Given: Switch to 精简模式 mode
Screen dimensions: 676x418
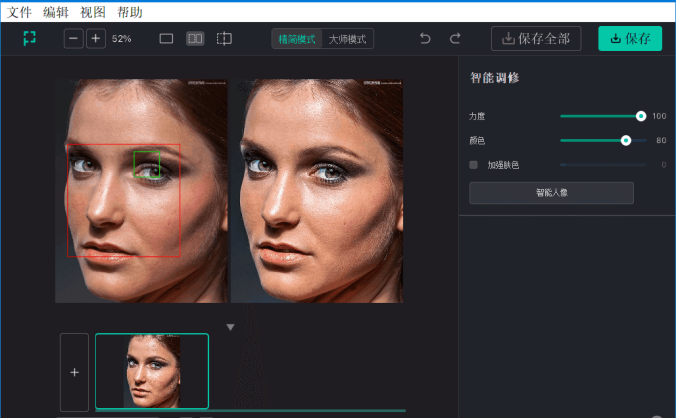Looking at the screenshot, I should 297,39.
